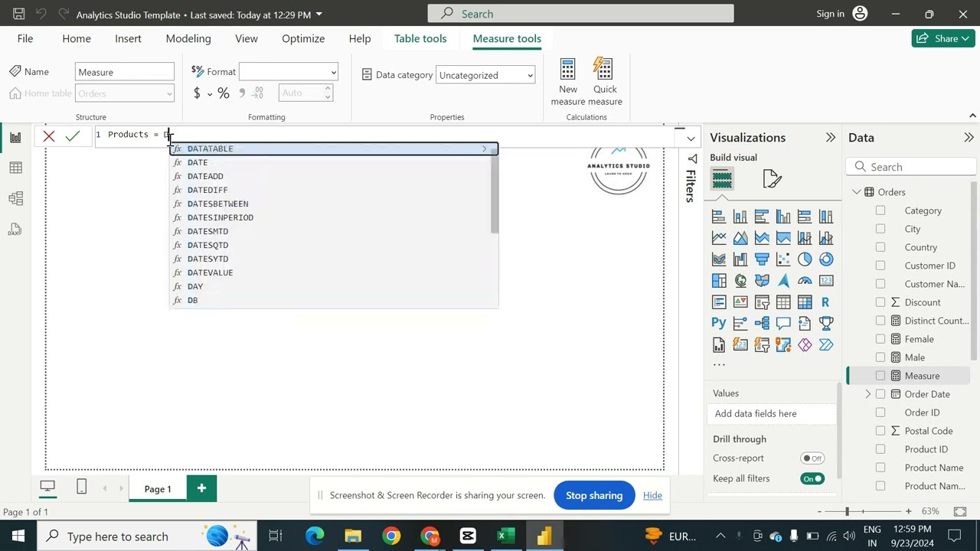
Task: Apply percentage format icon
Action: [224, 93]
